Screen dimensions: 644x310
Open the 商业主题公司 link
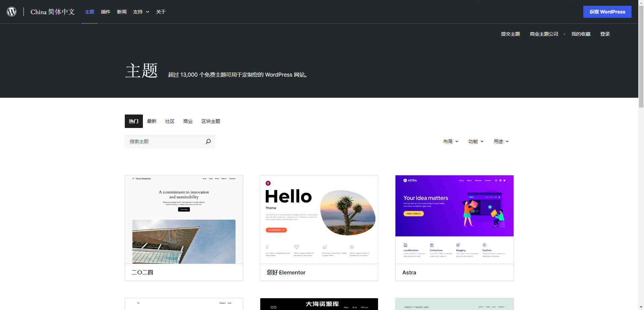click(x=544, y=34)
